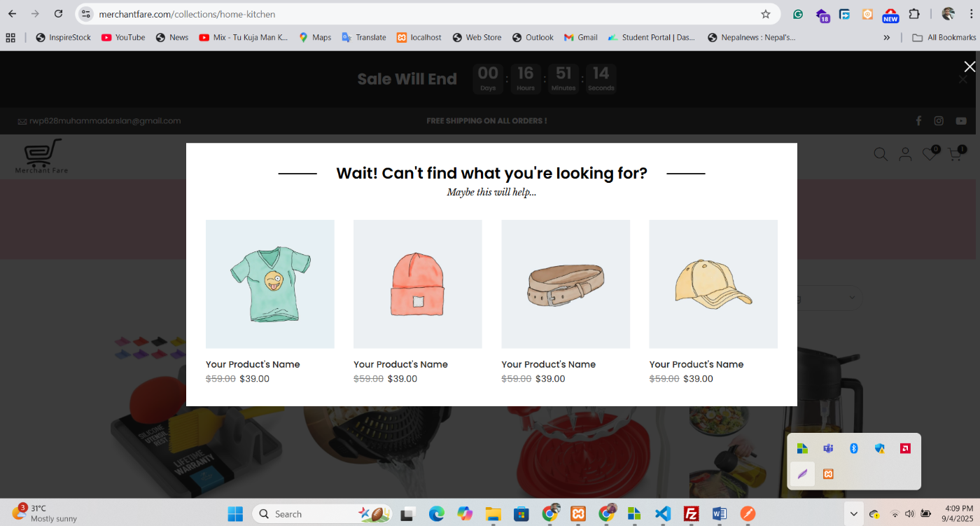Click the Maps bookmark shortcut
Viewport: 980px width, 526px height.
pyautogui.click(x=315, y=37)
